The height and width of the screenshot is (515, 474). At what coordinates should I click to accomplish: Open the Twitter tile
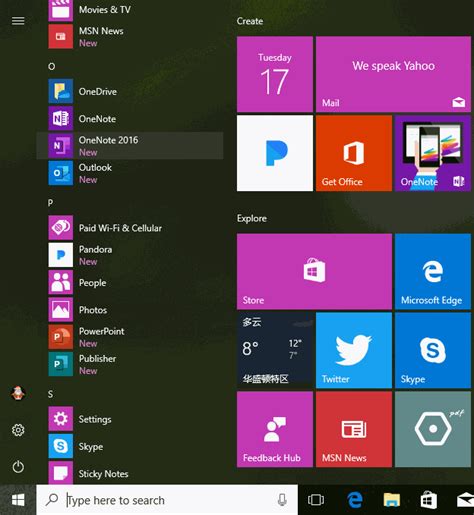354,350
